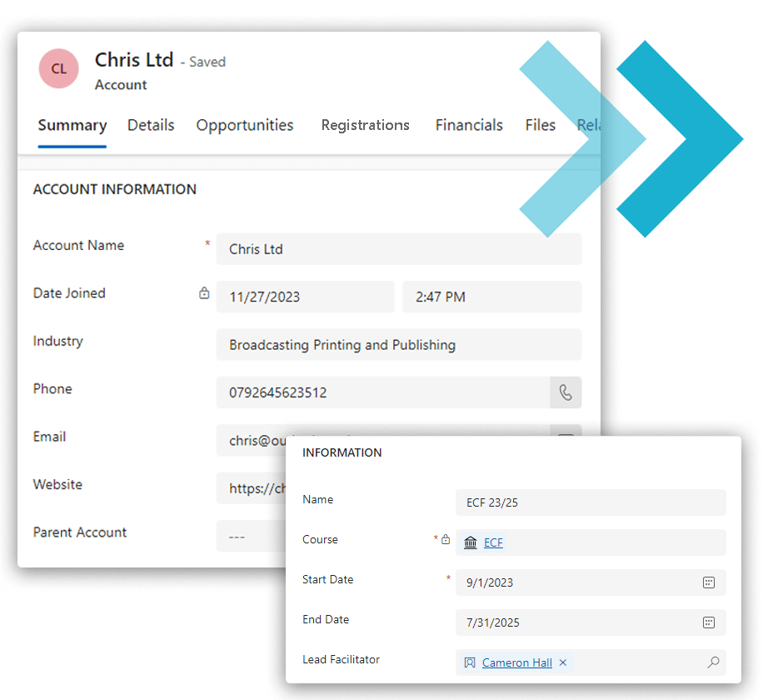Click the phone call icon beside Phone field
Image resolution: width=773 pixels, height=700 pixels.
pos(566,392)
